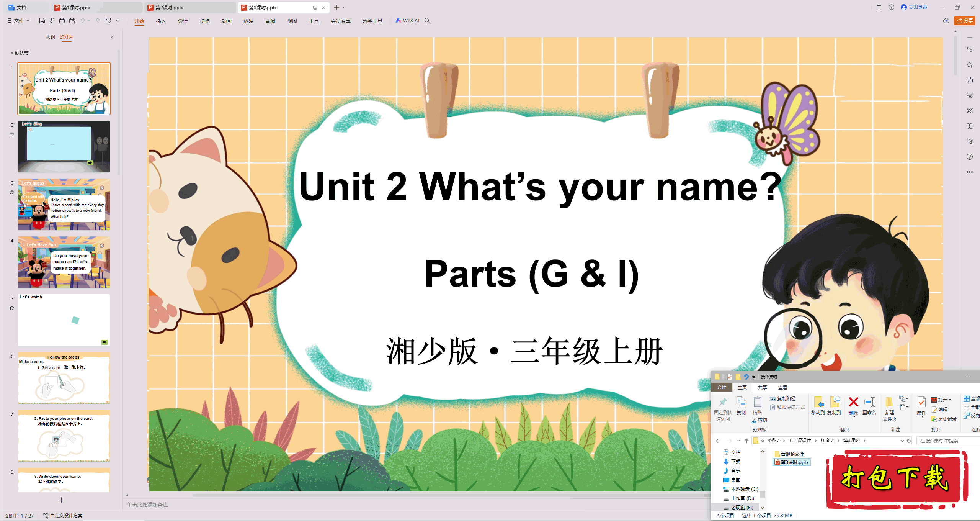Viewport: 980px width, 521px height.
Task: Open the new tab dropdown arrow
Action: [x=344, y=7]
